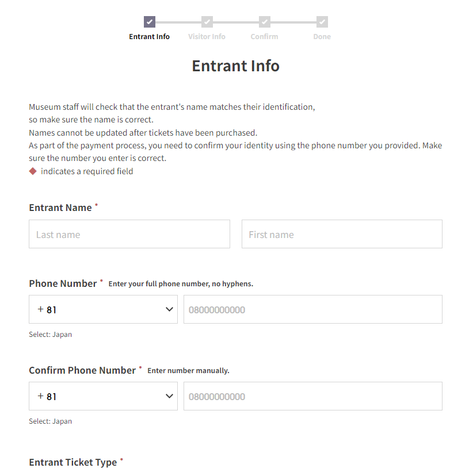473x476 pixels.
Task: Select the Visitor Info step label
Action: (207, 37)
